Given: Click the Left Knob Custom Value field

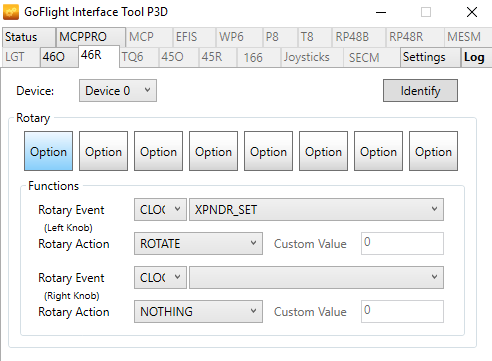Looking at the screenshot, I should (402, 244).
